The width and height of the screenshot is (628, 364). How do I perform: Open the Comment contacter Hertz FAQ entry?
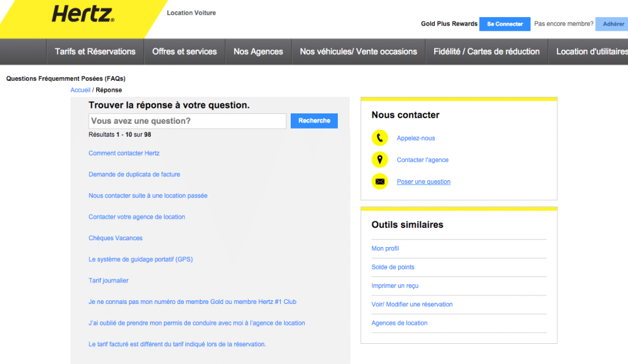[x=123, y=153]
